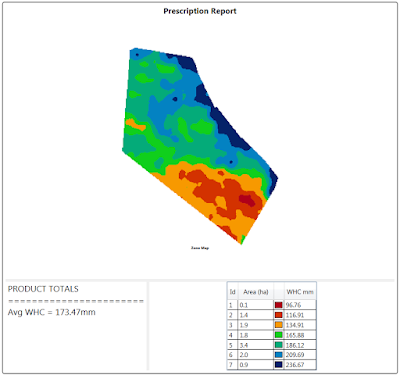Select the teal green swatch for 186.12

(279, 345)
